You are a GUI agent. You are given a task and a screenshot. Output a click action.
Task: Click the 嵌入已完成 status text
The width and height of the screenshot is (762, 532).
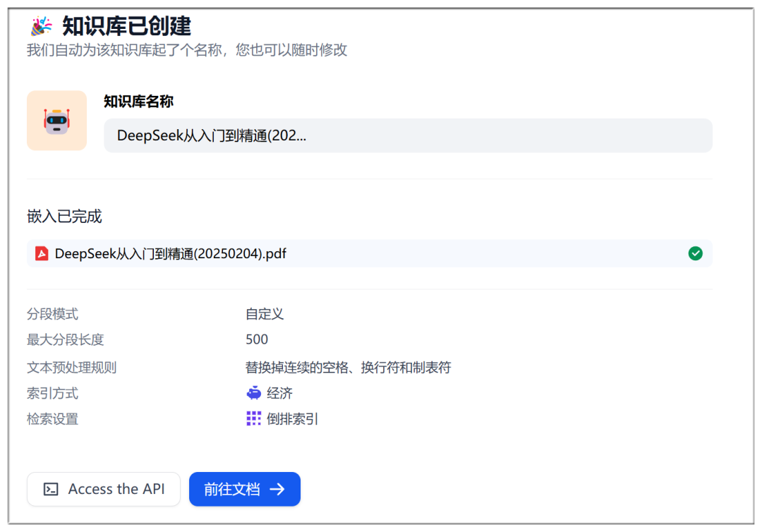pyautogui.click(x=64, y=216)
